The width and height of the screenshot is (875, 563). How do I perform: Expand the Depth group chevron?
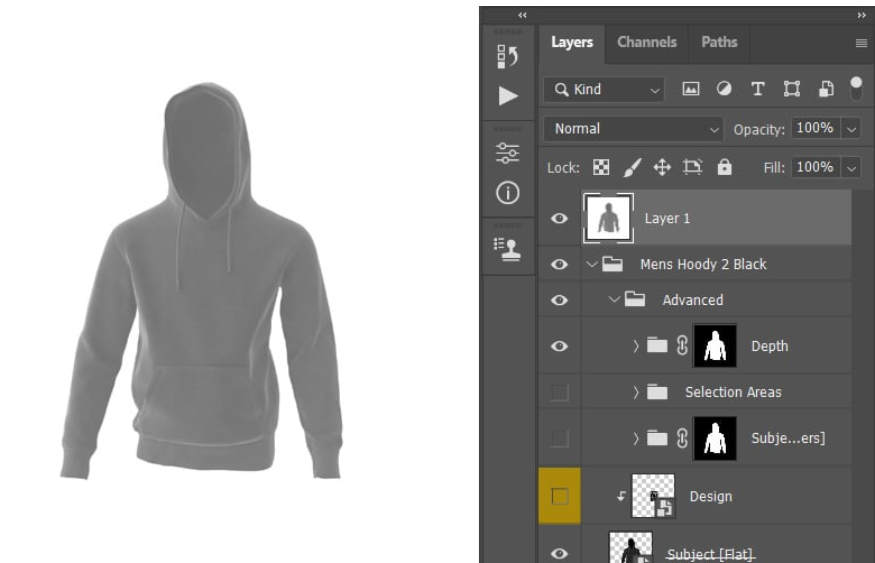(636, 346)
